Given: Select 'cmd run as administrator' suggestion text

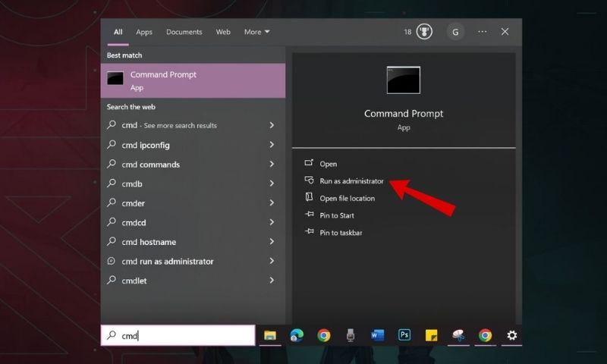Looking at the screenshot, I should 168,262.
